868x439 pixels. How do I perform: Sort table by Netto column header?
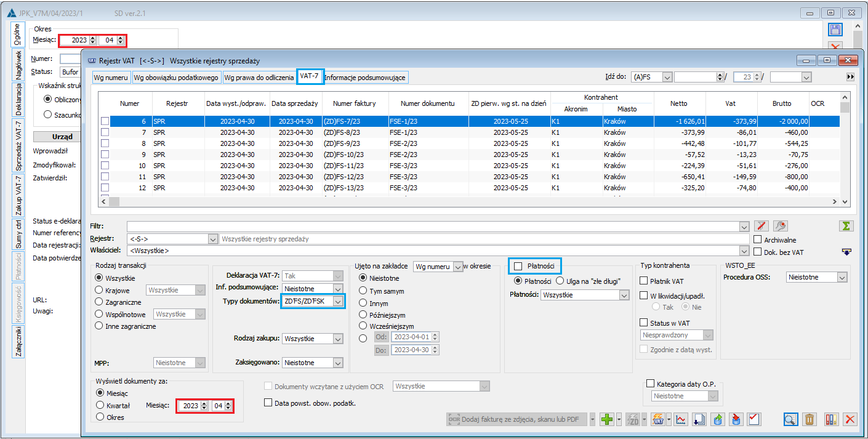point(679,103)
